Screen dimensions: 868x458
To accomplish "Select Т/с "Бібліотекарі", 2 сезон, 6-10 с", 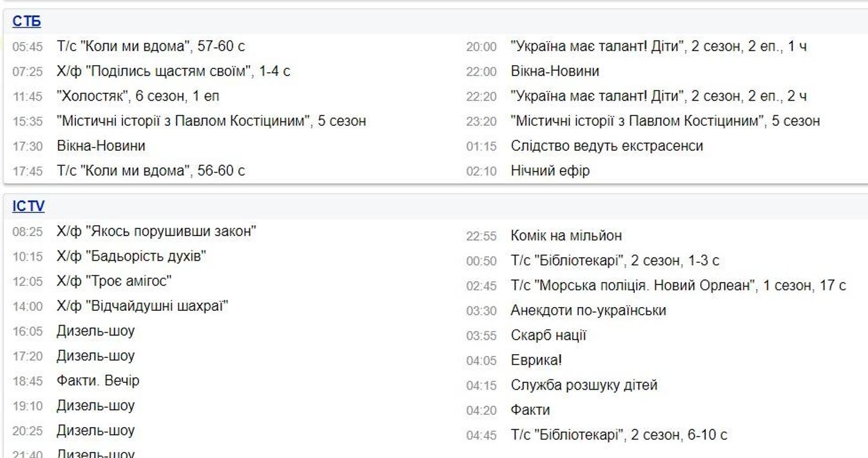I will [x=619, y=435].
